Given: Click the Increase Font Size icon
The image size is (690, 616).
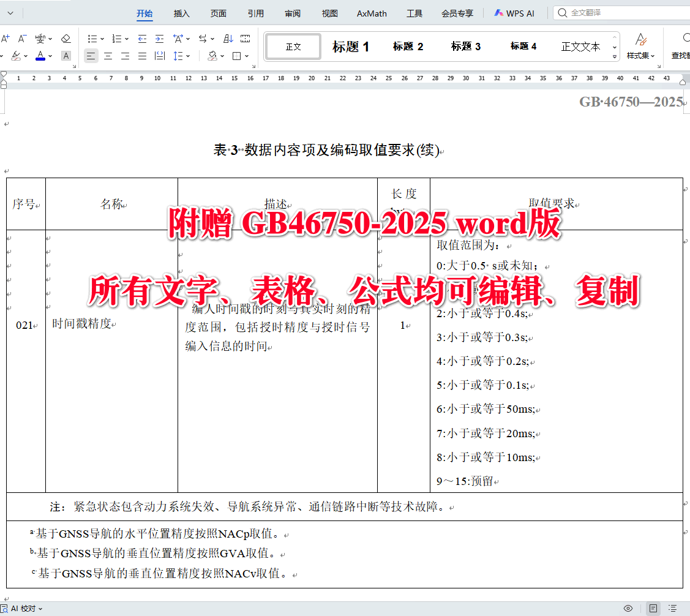Looking at the screenshot, I should pos(6,38).
